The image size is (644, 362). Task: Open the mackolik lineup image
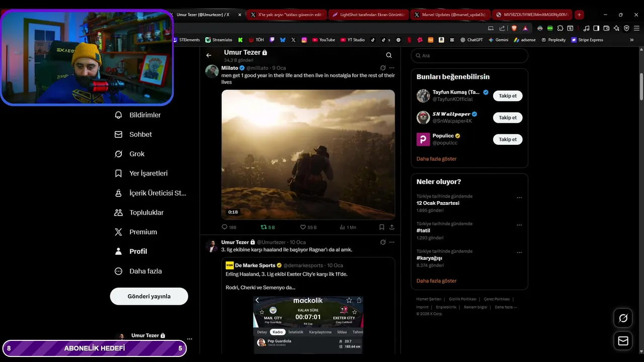(308, 324)
